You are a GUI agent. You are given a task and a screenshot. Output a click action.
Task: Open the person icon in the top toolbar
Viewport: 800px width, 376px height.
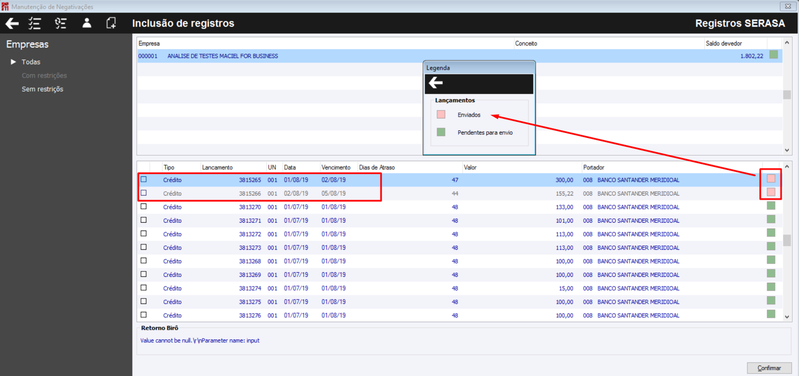coord(87,23)
